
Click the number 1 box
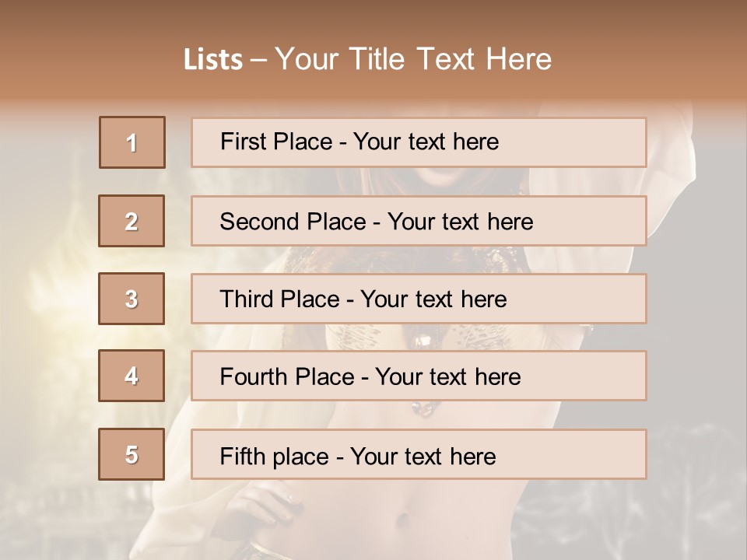pos(132,142)
